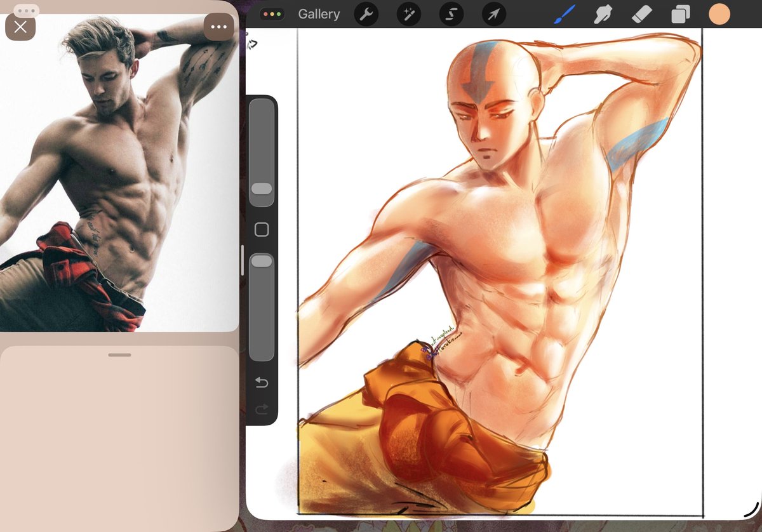
Task: Redo with the lower sidebar arrow
Action: pyautogui.click(x=262, y=409)
